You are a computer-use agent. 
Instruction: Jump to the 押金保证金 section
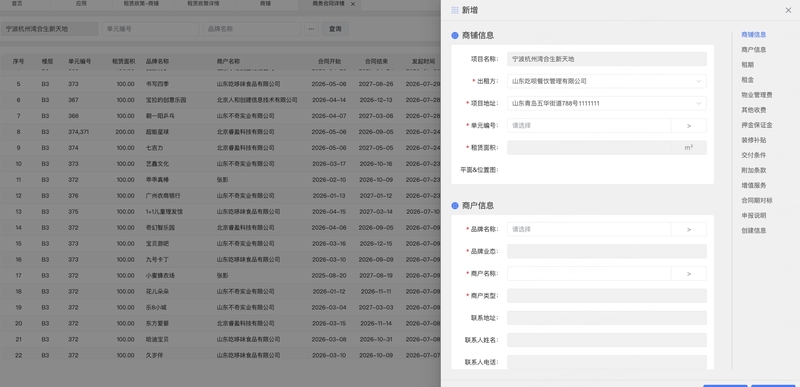click(x=757, y=125)
